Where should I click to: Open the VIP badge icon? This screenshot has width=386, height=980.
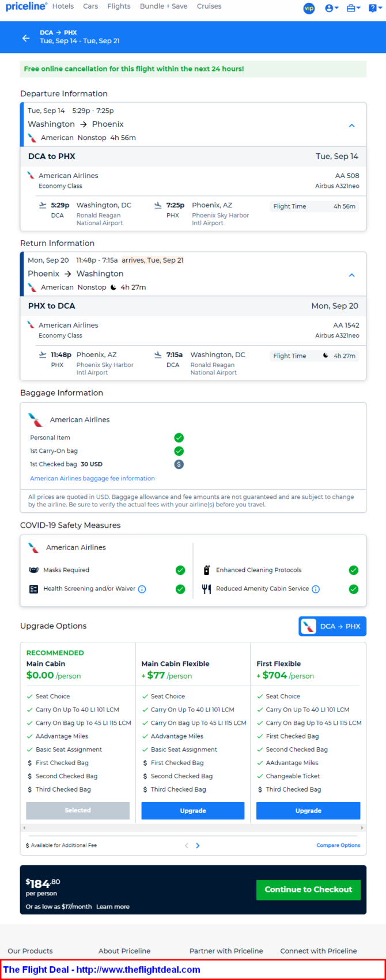point(309,8)
